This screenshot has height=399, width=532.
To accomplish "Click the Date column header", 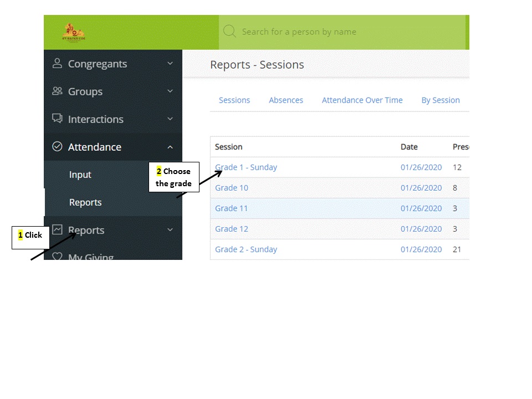I will tap(409, 147).
